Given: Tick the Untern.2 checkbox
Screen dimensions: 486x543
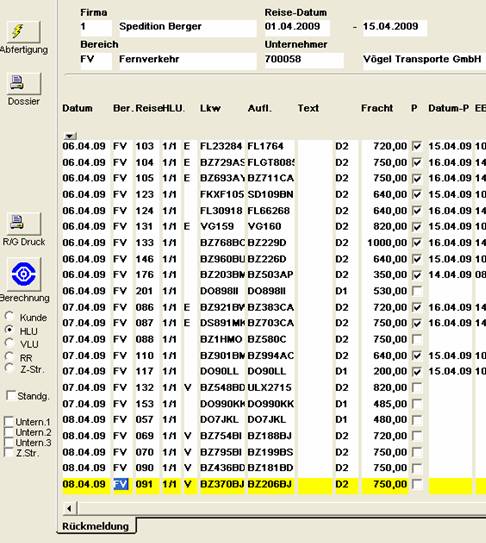Looking at the screenshot, I should 8,432.
